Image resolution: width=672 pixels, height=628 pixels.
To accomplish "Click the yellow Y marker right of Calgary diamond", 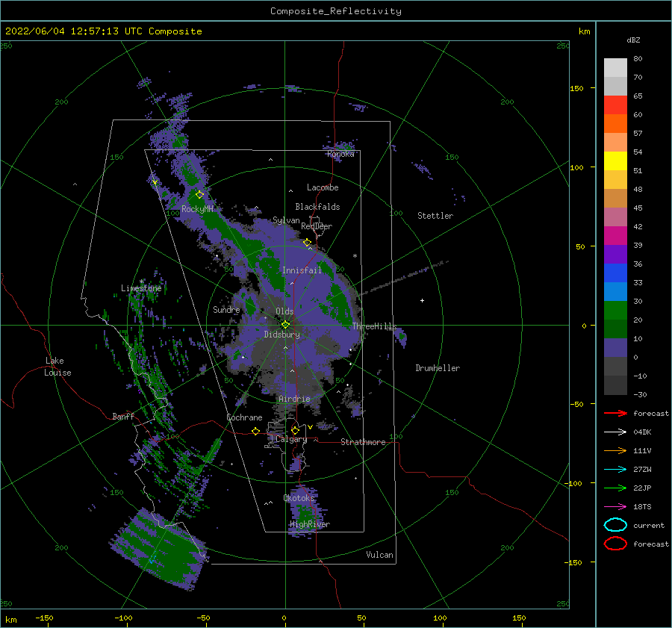I will (x=310, y=427).
